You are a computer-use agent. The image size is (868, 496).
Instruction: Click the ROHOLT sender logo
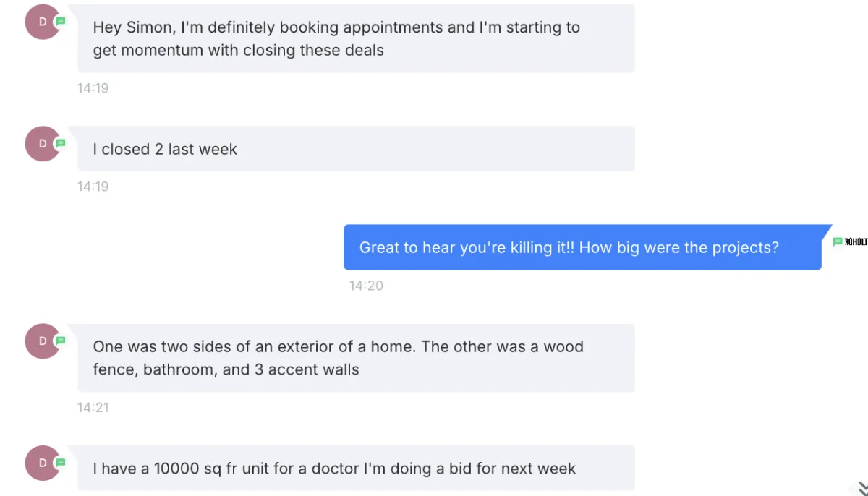pos(856,242)
